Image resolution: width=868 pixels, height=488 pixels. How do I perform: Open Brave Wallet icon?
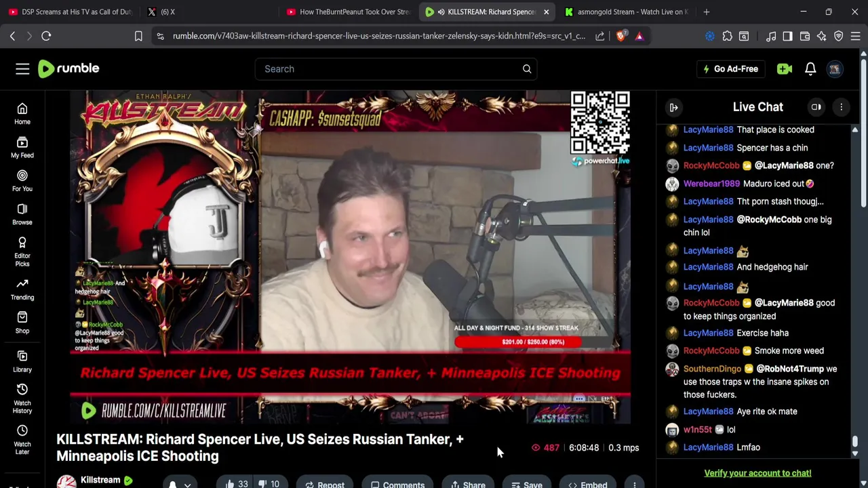[x=805, y=36]
